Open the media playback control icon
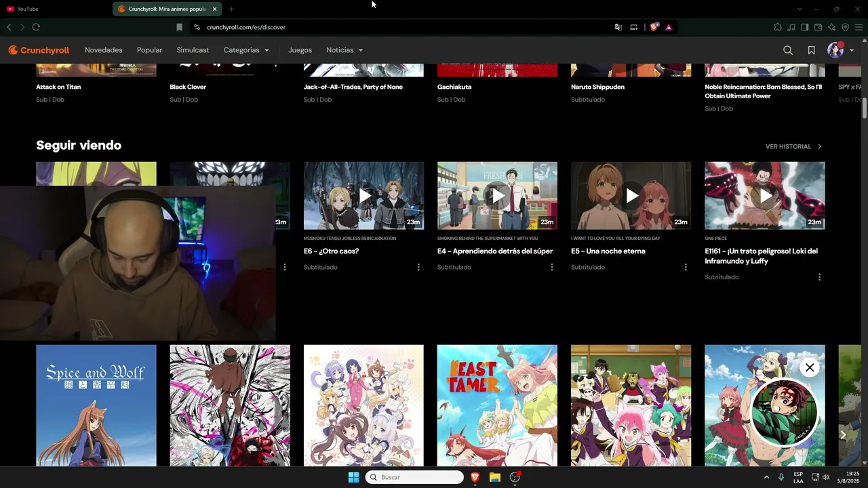This screenshot has height=488, width=868. pyautogui.click(x=791, y=27)
